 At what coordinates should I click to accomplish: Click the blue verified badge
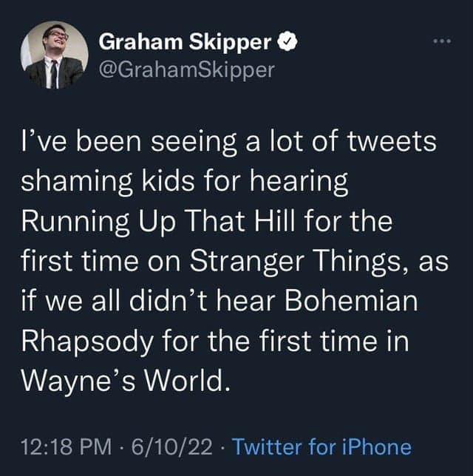289,43
